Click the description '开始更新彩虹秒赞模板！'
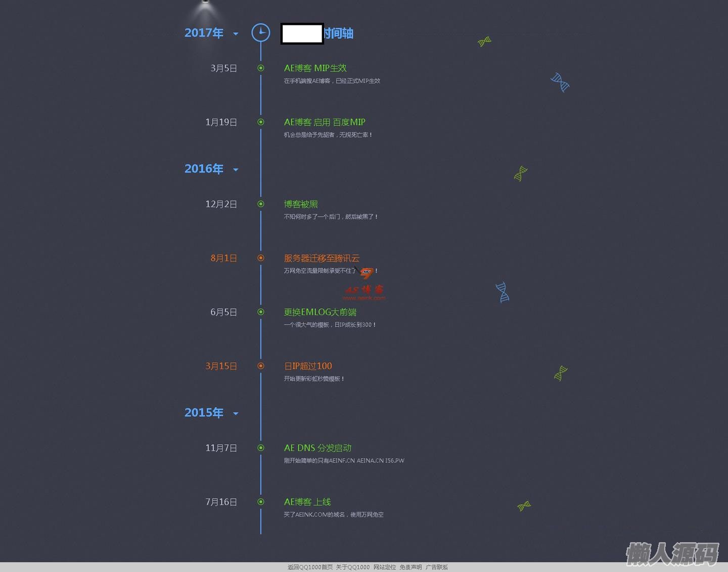This screenshot has height=572, width=728. pyautogui.click(x=314, y=379)
